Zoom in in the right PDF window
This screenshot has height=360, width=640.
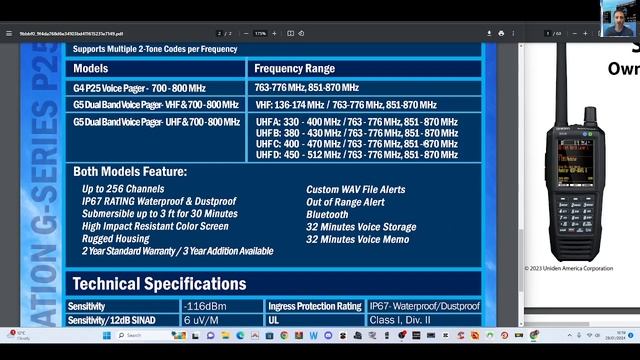[x=585, y=33]
